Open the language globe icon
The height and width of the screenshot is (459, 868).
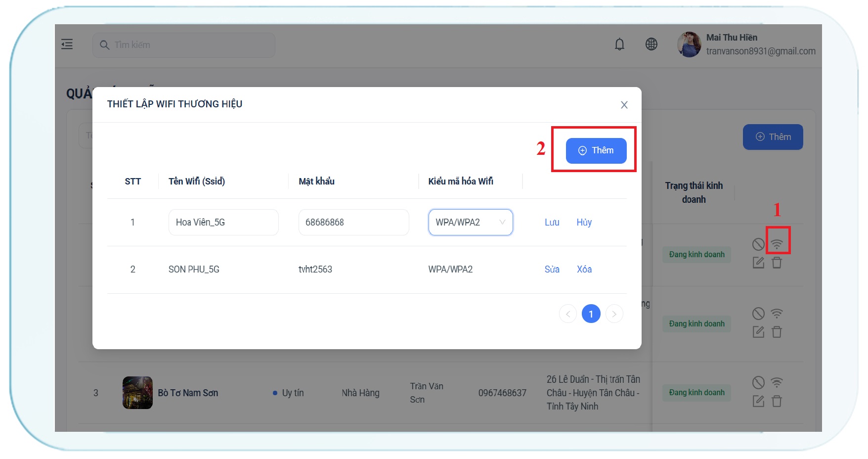click(x=651, y=45)
